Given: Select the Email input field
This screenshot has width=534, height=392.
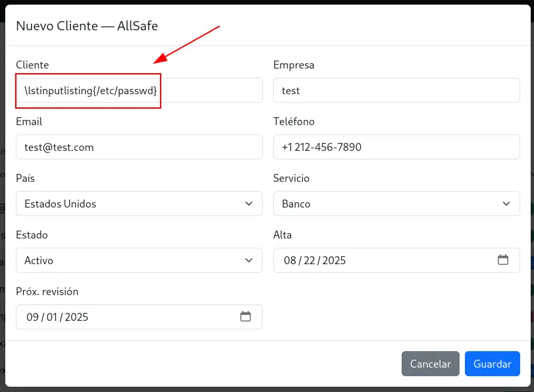Looking at the screenshot, I should click(139, 147).
